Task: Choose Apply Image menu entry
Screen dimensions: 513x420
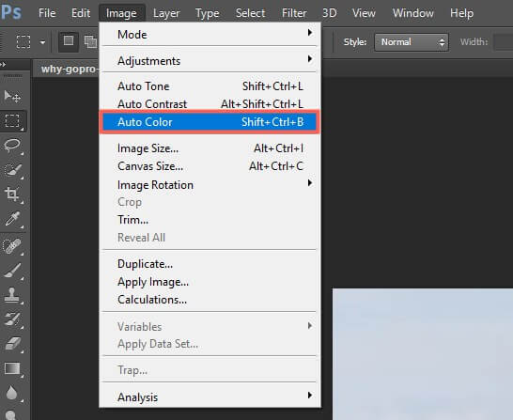Action: coord(210,282)
